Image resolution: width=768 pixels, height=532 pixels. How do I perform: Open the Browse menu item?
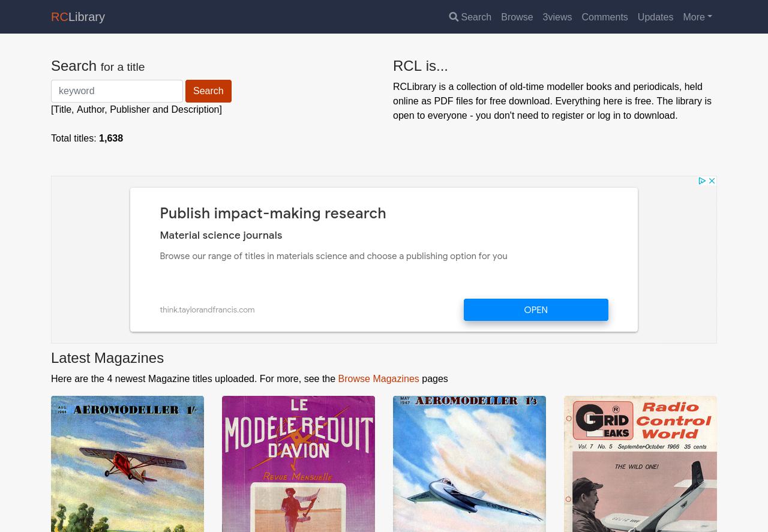[517, 17]
